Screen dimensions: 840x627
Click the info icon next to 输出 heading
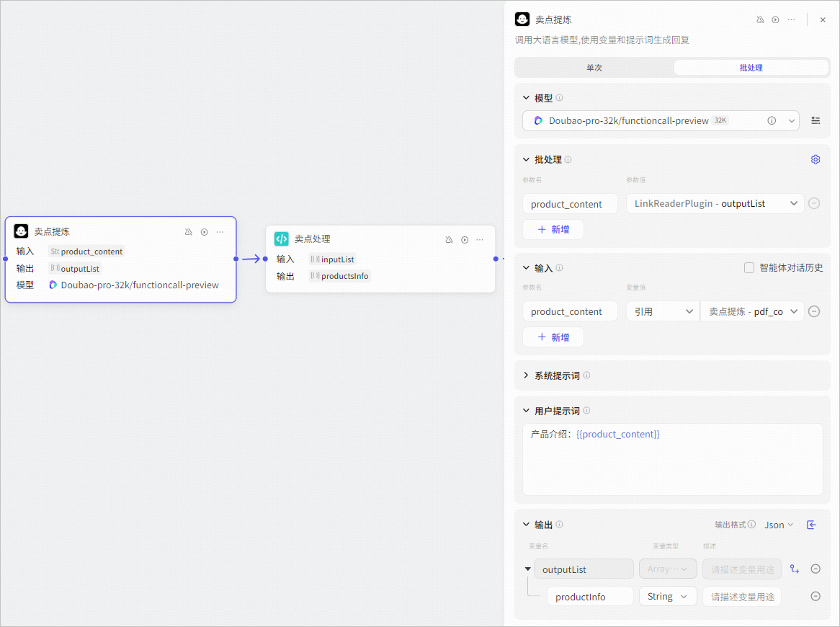[559, 524]
